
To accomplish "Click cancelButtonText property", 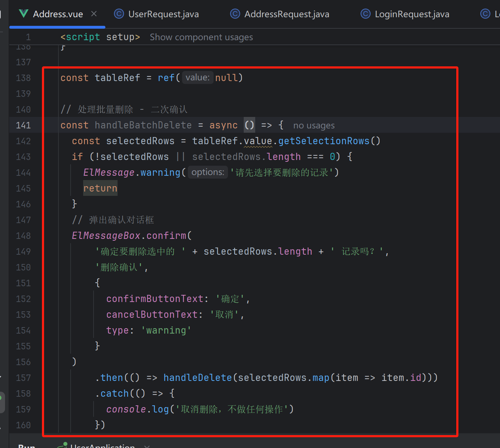I will click(152, 315).
